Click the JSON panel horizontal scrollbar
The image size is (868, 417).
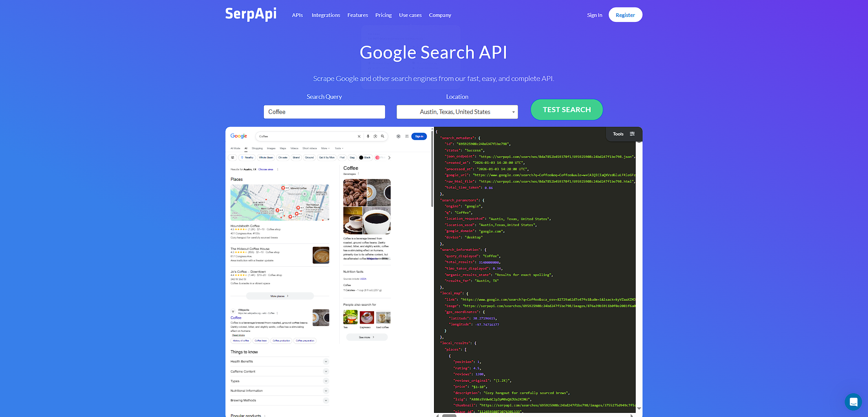449,416
